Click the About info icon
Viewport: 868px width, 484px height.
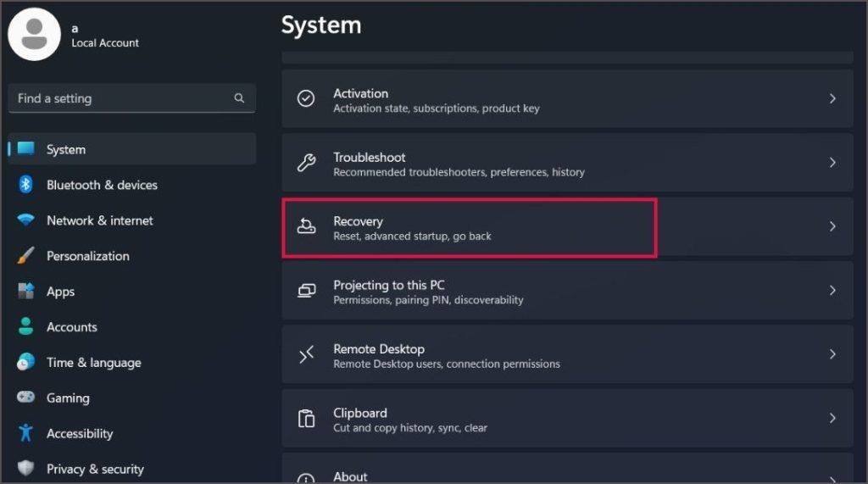coord(306,478)
